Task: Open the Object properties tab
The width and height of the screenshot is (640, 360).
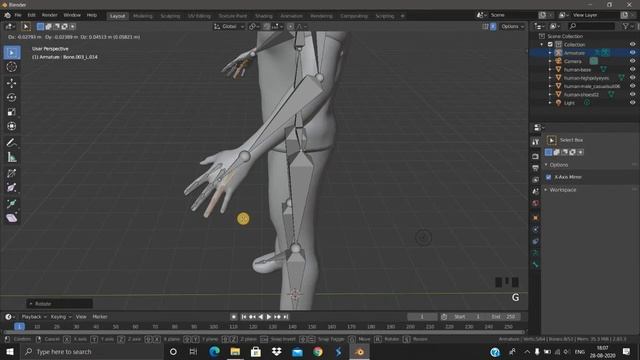Action: pyautogui.click(x=536, y=218)
